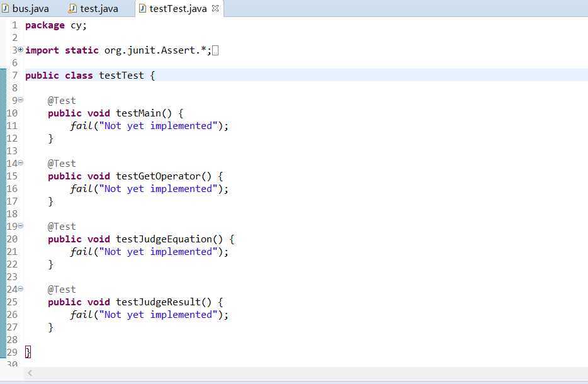Collapse the testJudgeEquation method at line 19
Image resolution: width=588 pixels, height=384 pixels.
click(21, 226)
